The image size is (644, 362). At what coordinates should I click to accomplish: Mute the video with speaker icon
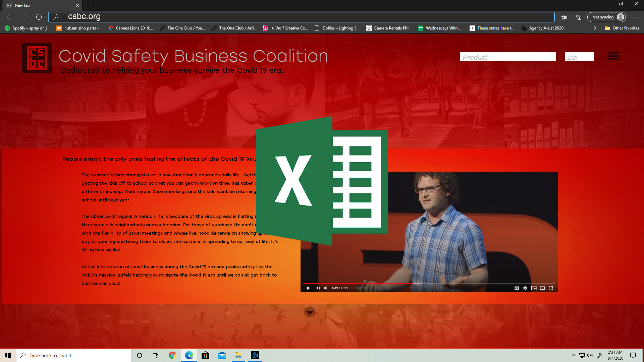[326, 288]
